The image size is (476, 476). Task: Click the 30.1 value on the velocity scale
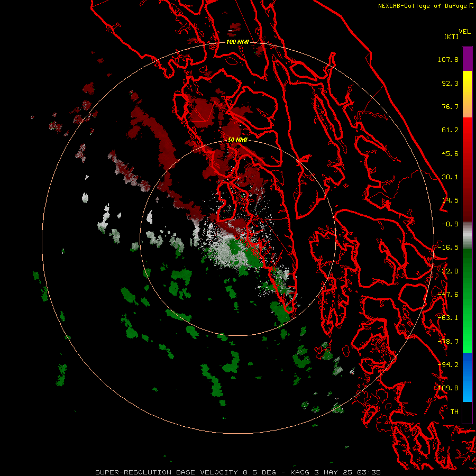pos(450,177)
